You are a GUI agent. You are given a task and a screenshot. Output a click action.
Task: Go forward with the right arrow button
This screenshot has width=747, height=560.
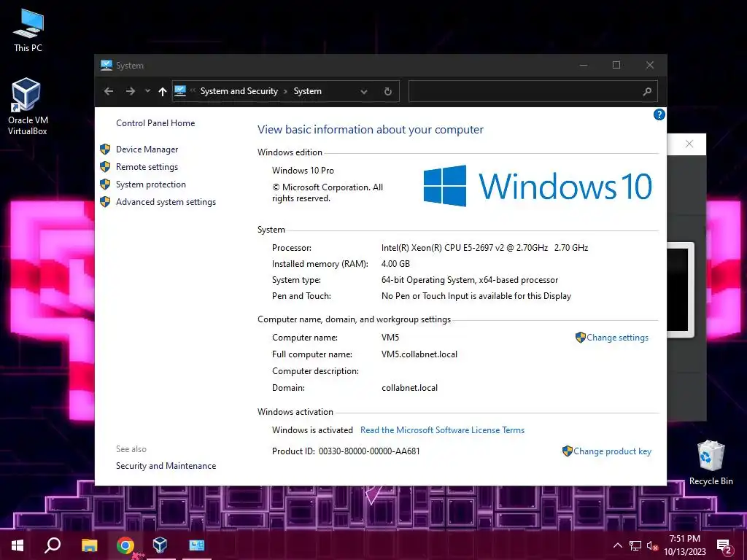point(130,91)
